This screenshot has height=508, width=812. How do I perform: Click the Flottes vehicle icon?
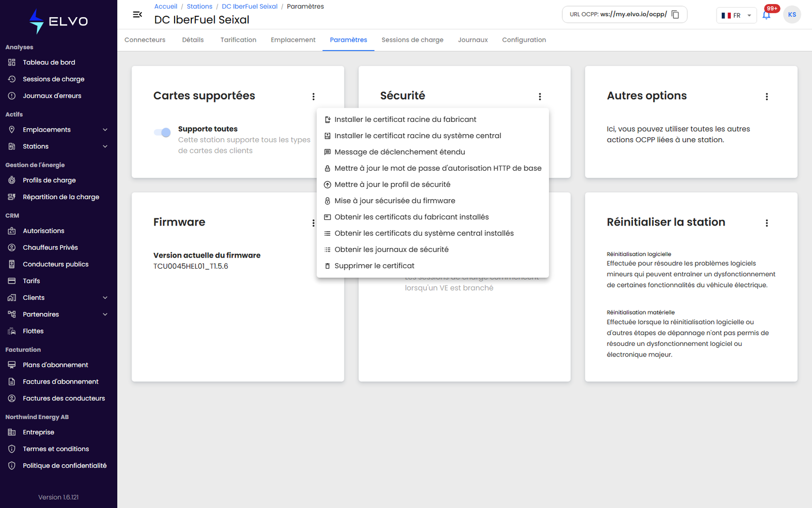pyautogui.click(x=12, y=331)
